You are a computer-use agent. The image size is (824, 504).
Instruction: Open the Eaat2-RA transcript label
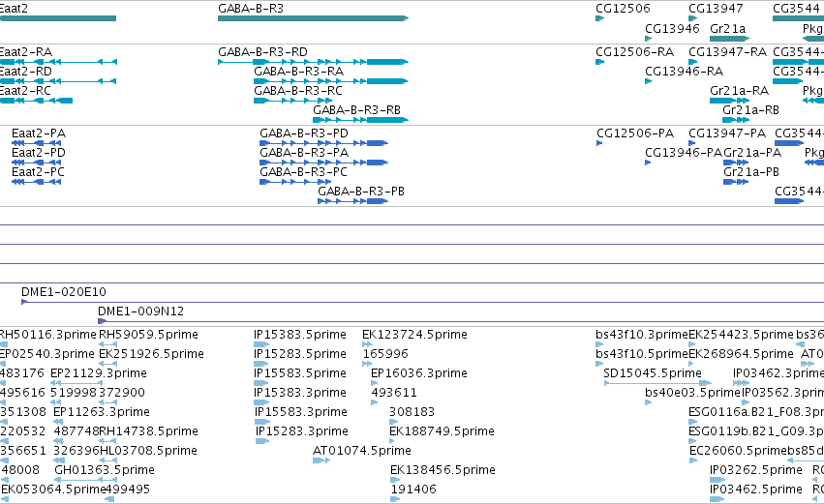(25, 52)
